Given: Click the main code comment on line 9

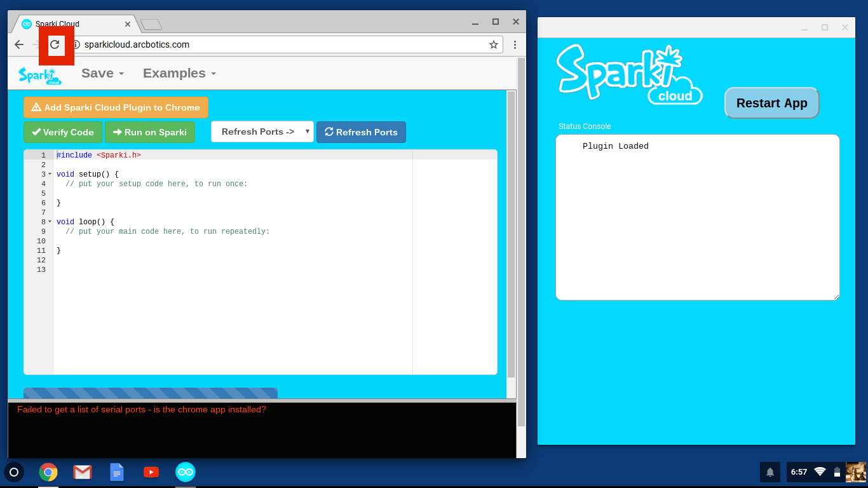Looking at the screenshot, I should click(x=168, y=231).
